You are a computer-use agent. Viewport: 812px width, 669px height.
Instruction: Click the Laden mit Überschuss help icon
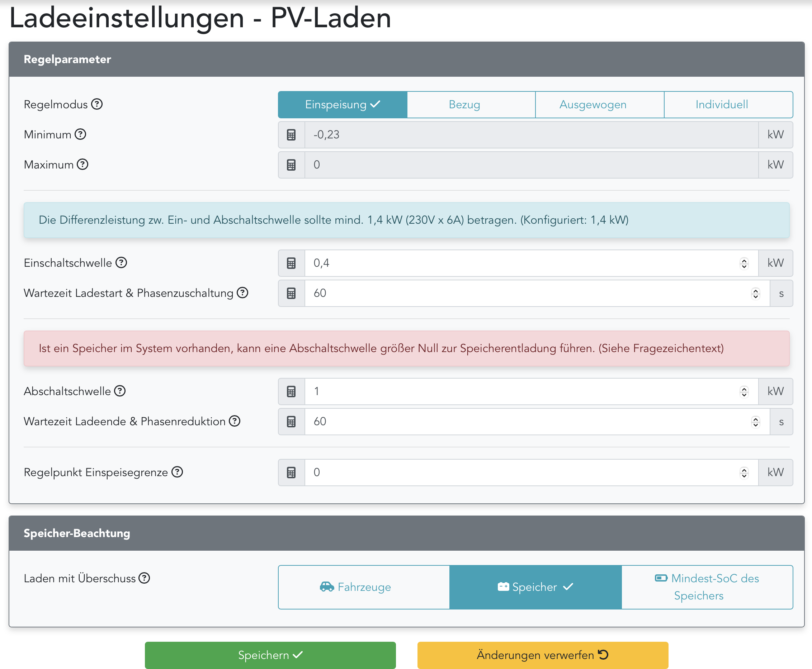(144, 578)
